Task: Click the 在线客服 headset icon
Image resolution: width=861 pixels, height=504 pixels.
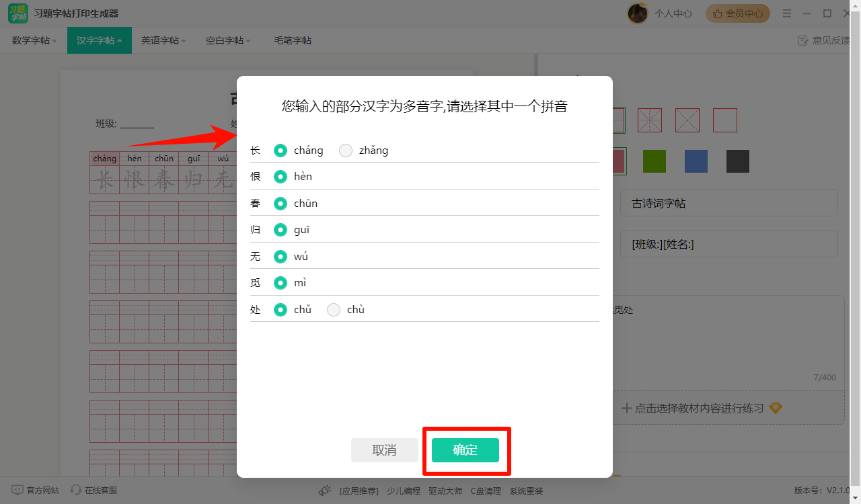Action: [76, 491]
